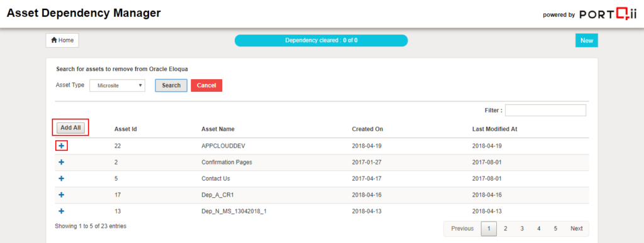Click the Dependency cleared progress bar
This screenshot has height=243, width=644.
pyautogui.click(x=321, y=41)
